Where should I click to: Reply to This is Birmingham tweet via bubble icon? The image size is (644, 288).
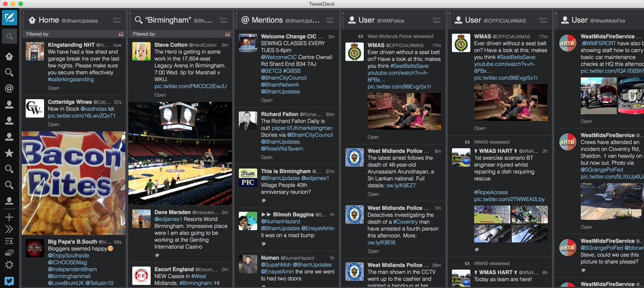coord(264,201)
